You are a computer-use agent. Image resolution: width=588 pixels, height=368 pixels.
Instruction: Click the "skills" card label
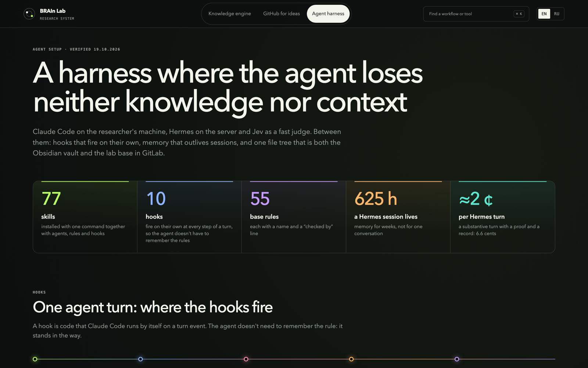[x=48, y=217]
